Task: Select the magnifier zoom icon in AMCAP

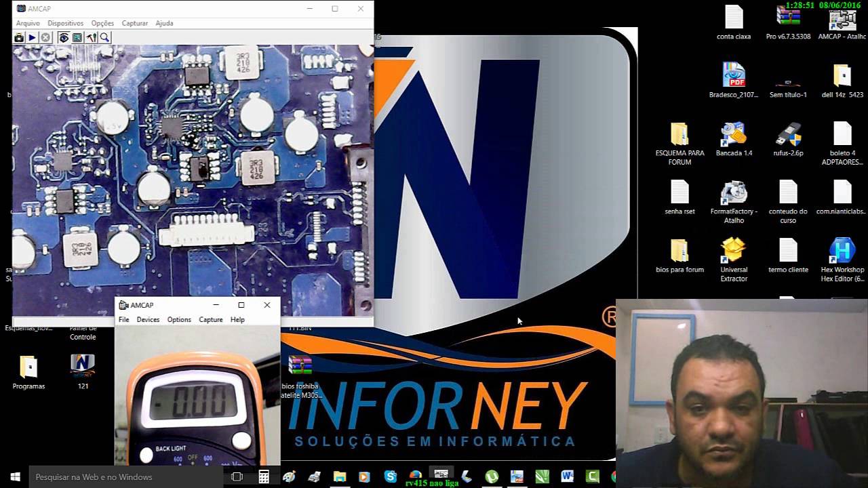Action: coord(105,38)
